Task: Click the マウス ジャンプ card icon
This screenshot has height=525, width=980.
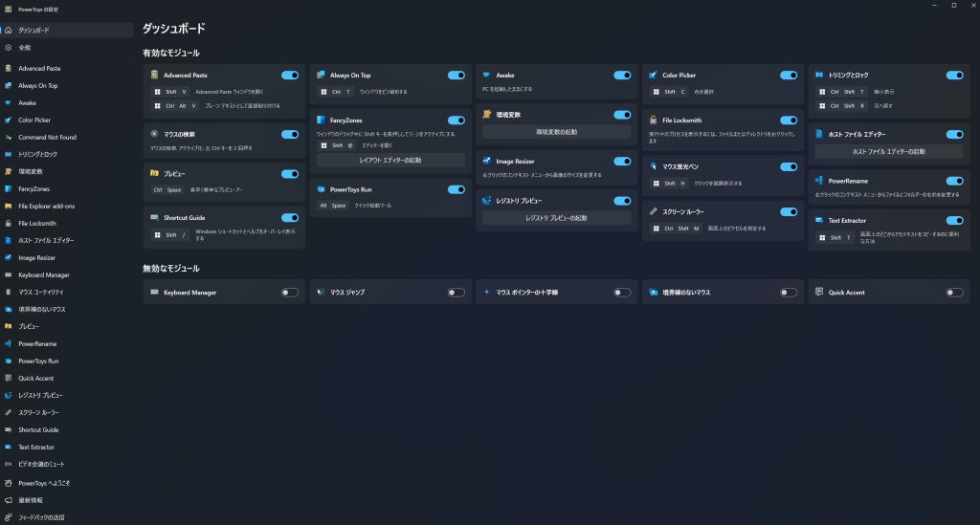Action: (321, 292)
